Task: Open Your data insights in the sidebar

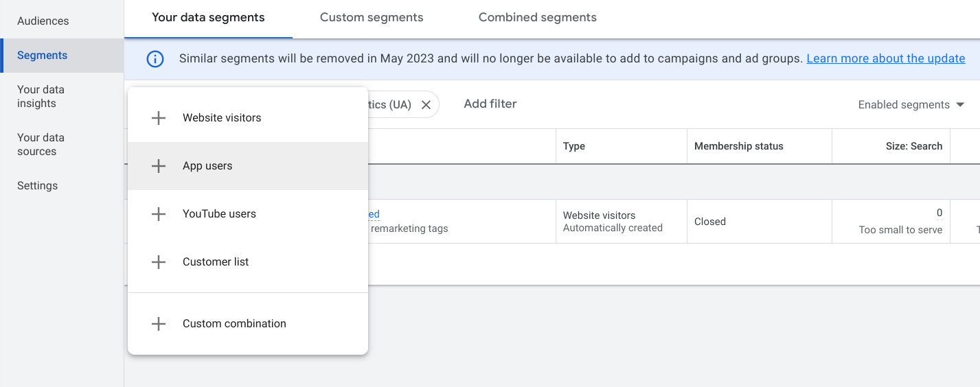Action: click(41, 97)
